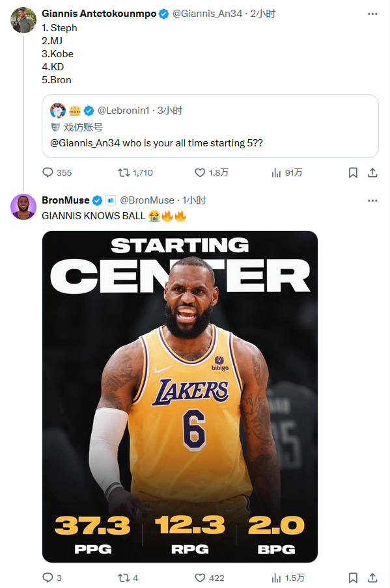This screenshot has height=588, width=390.
Task: View analytics of Giannis's tweet (91万)
Action: point(286,172)
